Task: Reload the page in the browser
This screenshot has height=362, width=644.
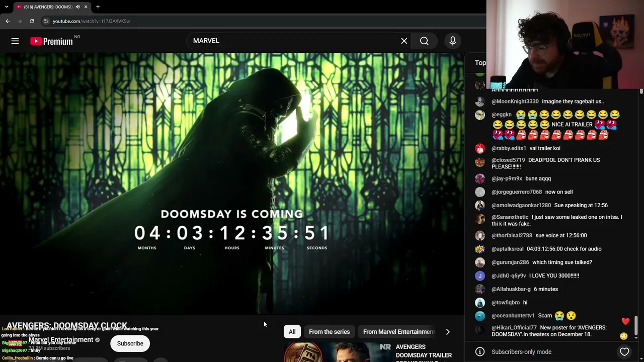Action: click(32, 21)
